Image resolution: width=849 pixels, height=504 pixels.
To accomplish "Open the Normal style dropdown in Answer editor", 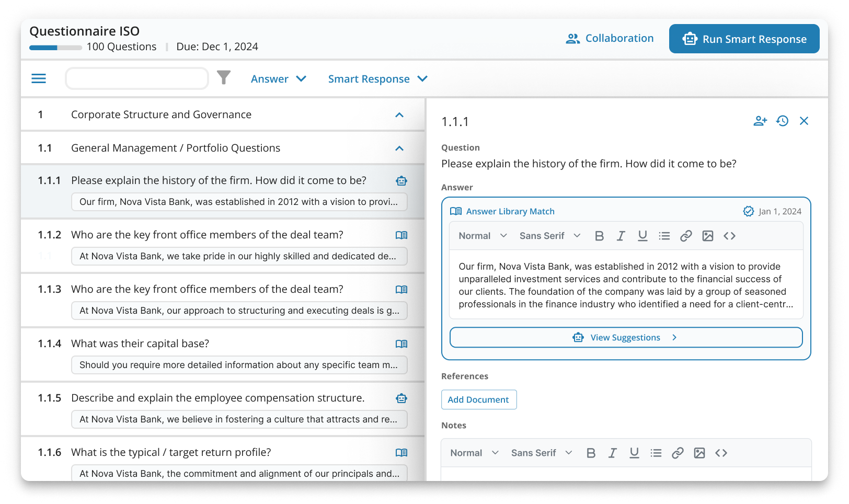I will click(483, 236).
